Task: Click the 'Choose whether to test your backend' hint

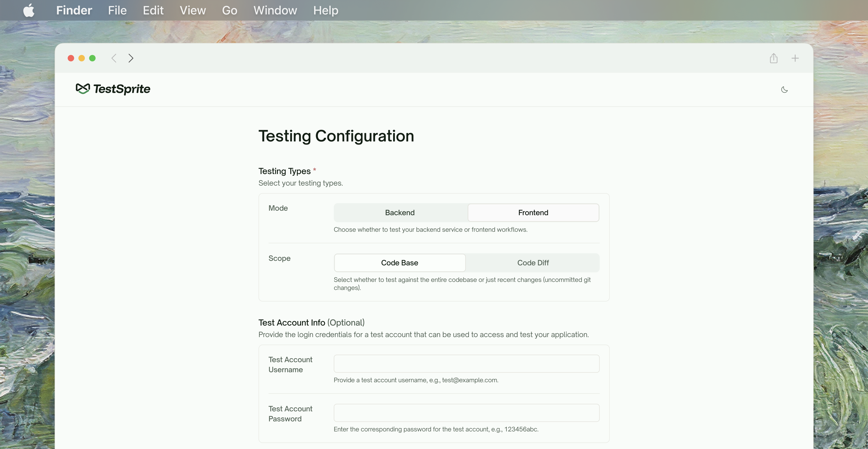Action: (430, 229)
